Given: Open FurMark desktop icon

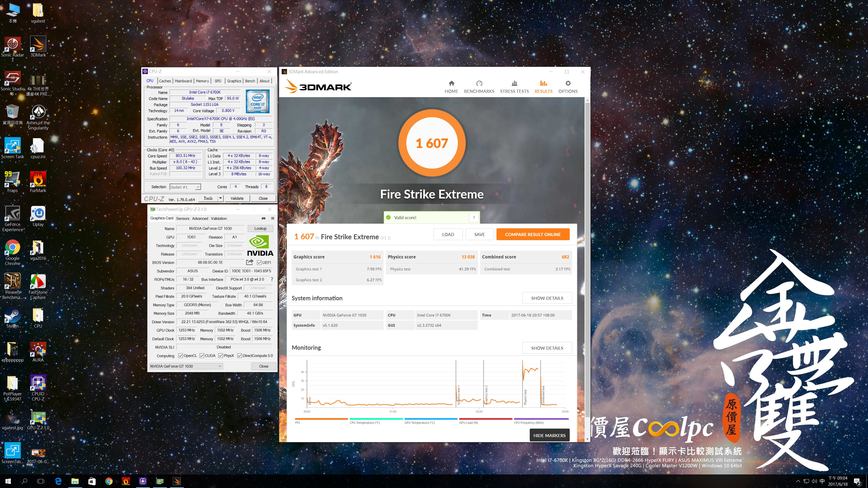Looking at the screenshot, I should 38,182.
